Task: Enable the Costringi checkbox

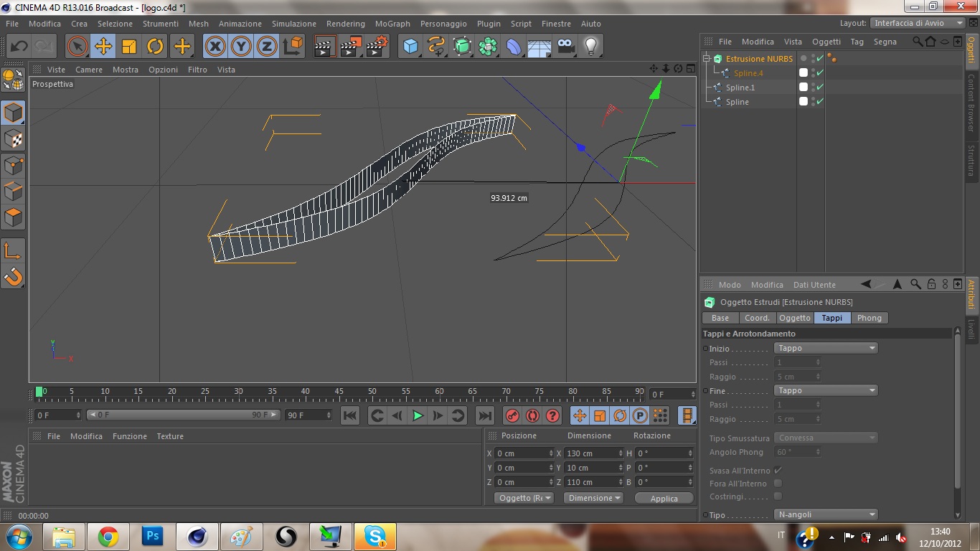Action: pos(778,496)
